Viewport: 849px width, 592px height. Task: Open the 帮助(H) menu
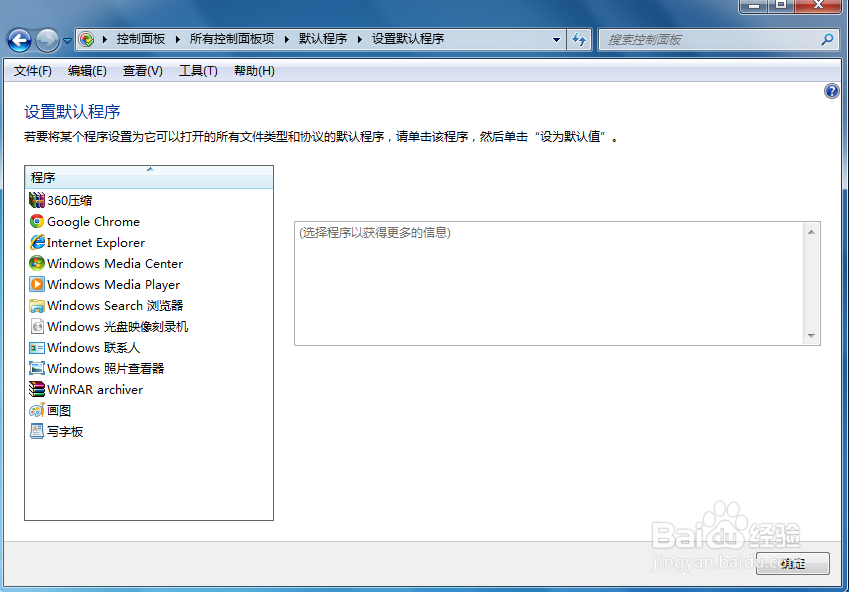[x=254, y=71]
